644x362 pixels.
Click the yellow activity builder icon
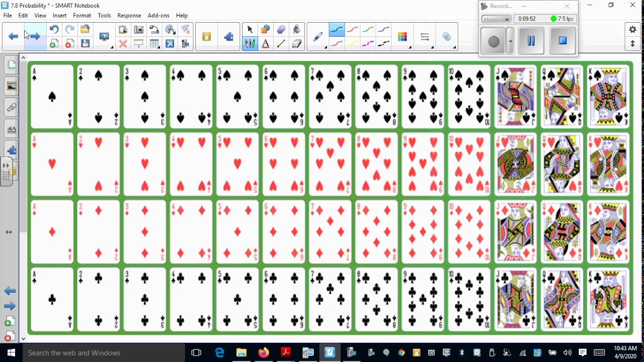(206, 37)
